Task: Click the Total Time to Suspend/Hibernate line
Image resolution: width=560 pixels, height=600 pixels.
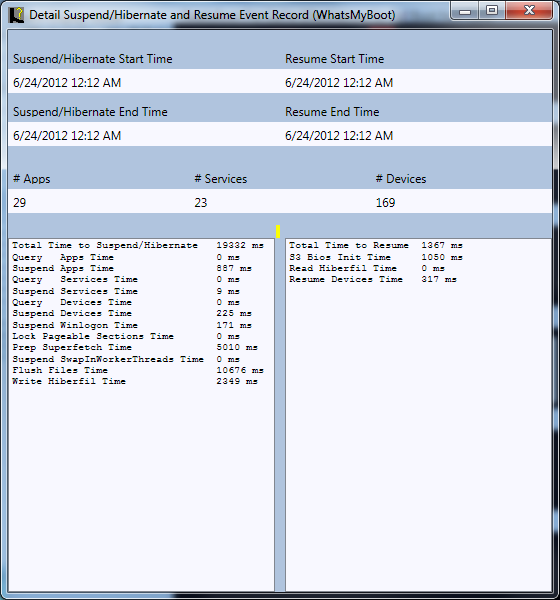Action: (138, 245)
